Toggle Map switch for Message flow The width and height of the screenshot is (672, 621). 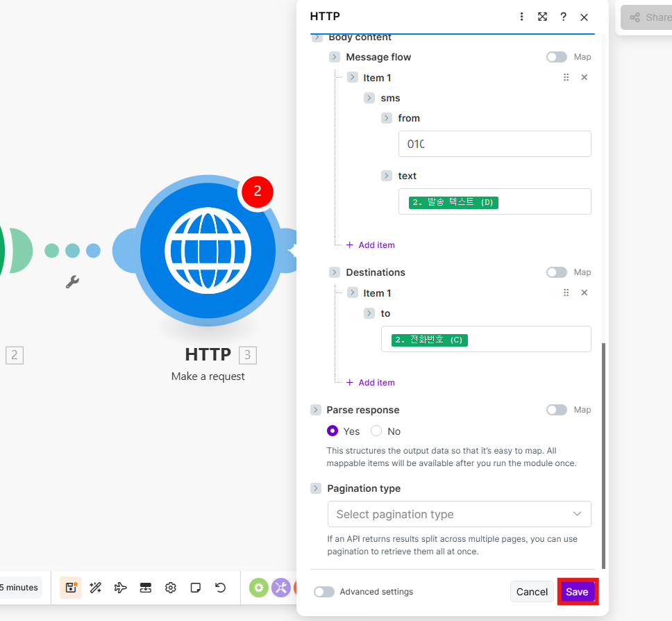(x=557, y=57)
